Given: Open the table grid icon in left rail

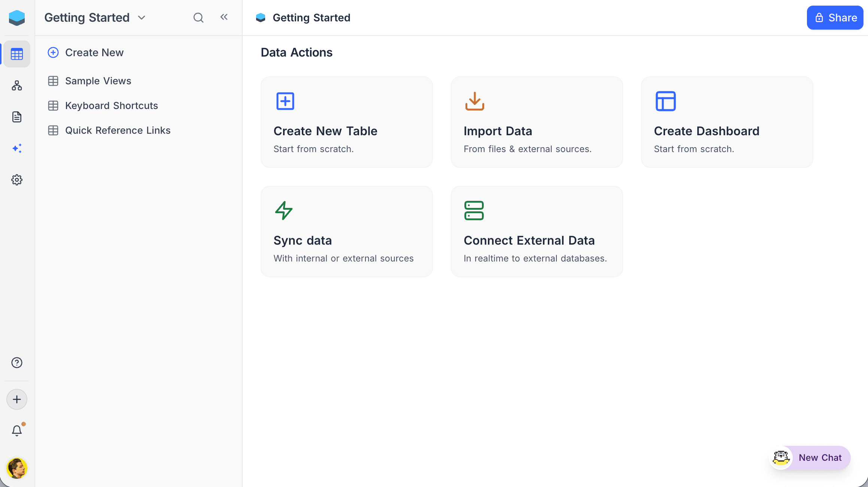Looking at the screenshot, I should pos(17,54).
